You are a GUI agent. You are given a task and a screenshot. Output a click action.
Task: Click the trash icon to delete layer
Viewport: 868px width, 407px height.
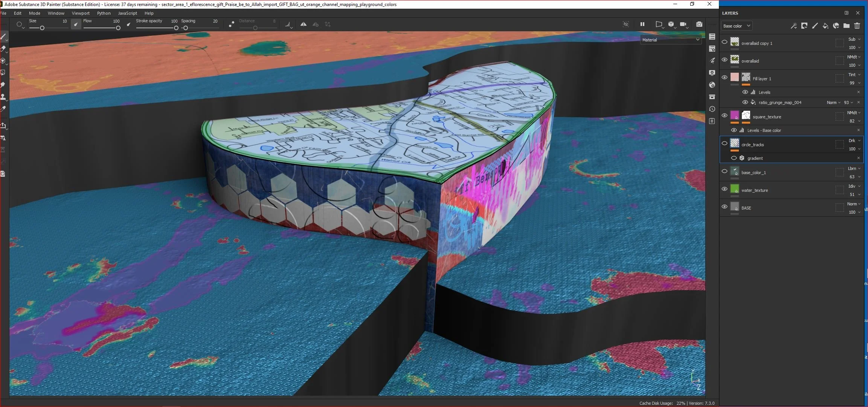click(857, 26)
